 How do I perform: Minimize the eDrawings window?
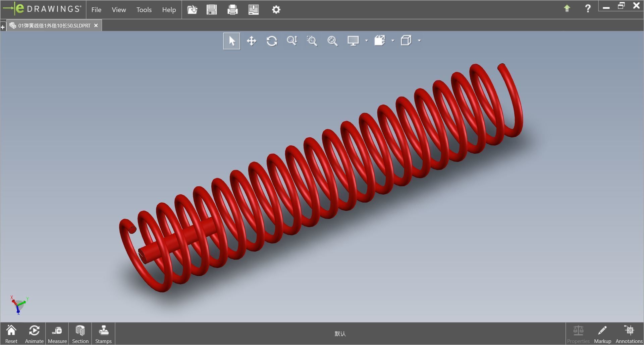[x=606, y=7]
